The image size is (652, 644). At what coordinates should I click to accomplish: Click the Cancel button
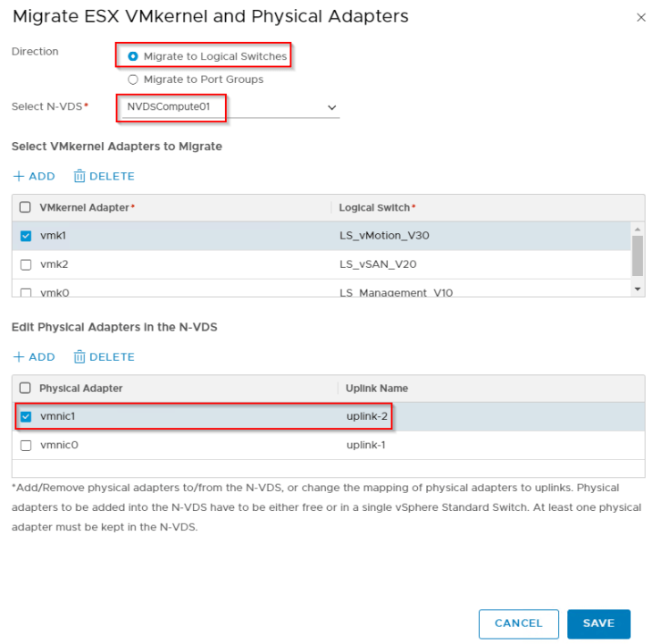click(x=518, y=623)
